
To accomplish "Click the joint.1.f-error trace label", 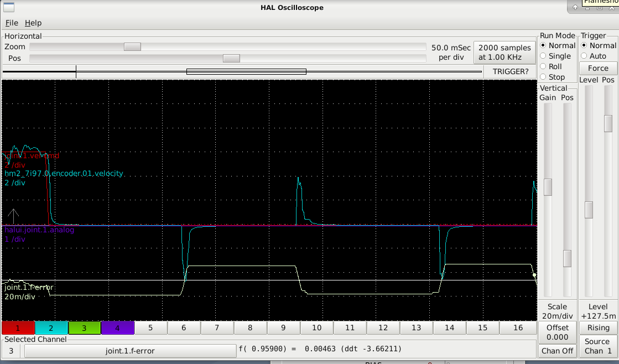I will click(x=29, y=288).
